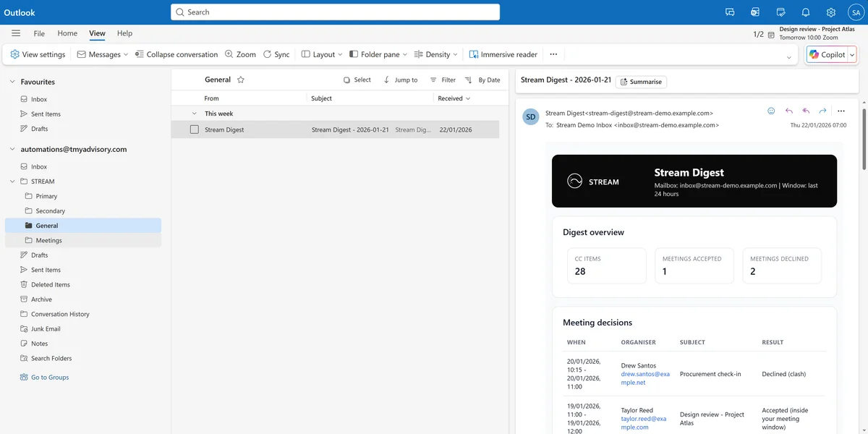
Task: Click into the Search box
Action: (x=335, y=12)
